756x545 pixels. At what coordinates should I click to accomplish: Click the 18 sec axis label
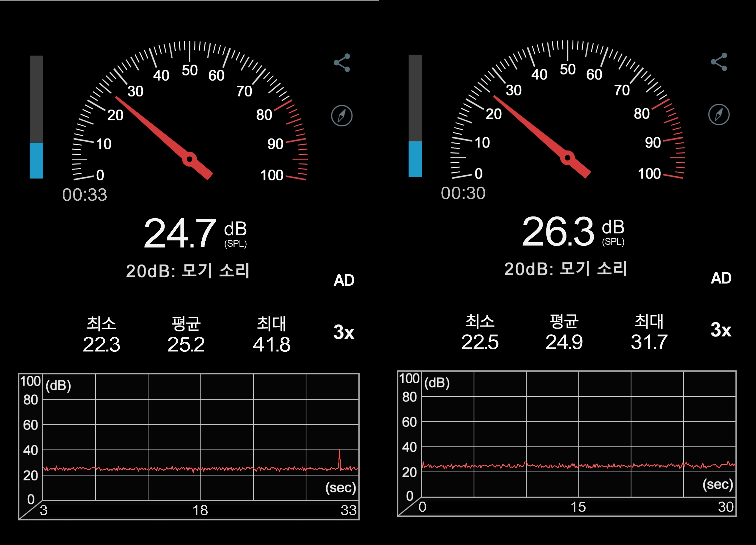[200, 510]
